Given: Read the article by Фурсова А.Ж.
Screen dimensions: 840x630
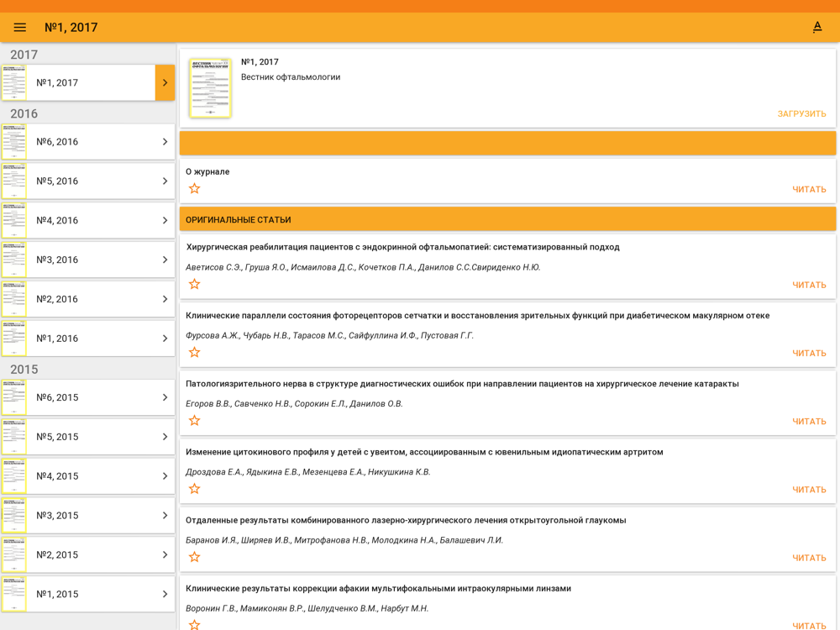Looking at the screenshot, I should click(x=809, y=353).
